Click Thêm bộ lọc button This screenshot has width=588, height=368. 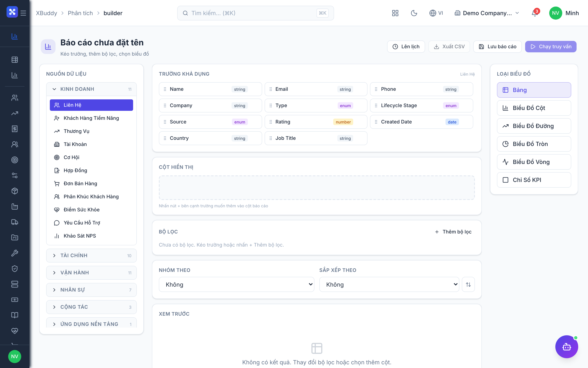click(453, 232)
